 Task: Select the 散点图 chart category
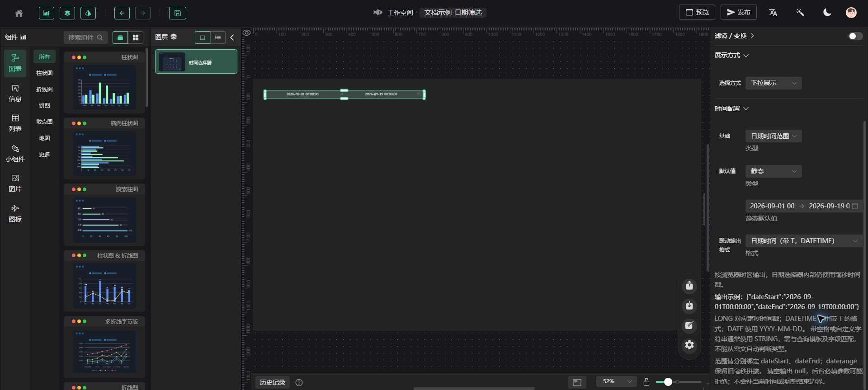pyautogui.click(x=44, y=122)
